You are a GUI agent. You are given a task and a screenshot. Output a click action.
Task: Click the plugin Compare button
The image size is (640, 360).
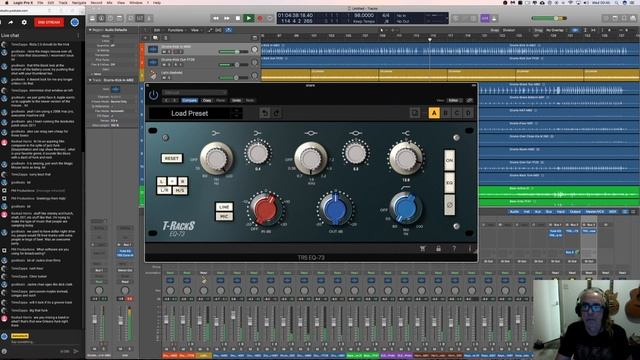click(x=189, y=100)
